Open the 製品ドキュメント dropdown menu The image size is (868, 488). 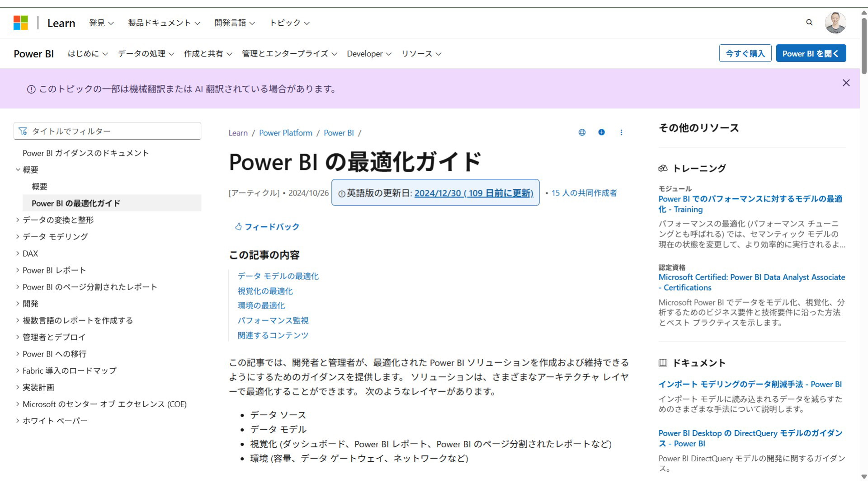(164, 23)
